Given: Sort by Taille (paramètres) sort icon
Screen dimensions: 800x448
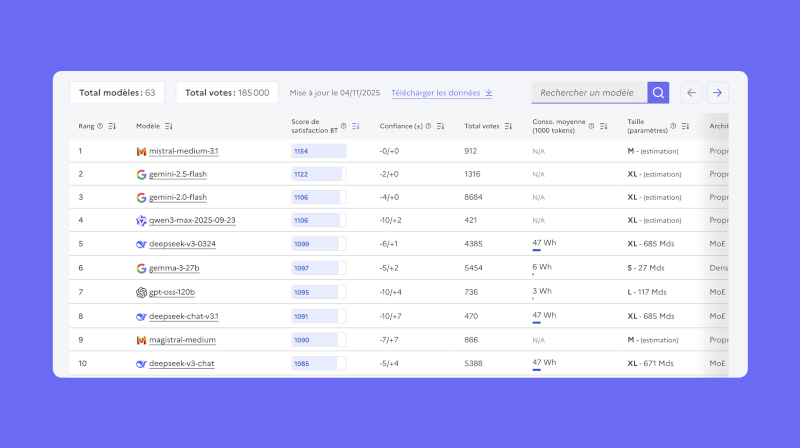Looking at the screenshot, I should 686,126.
